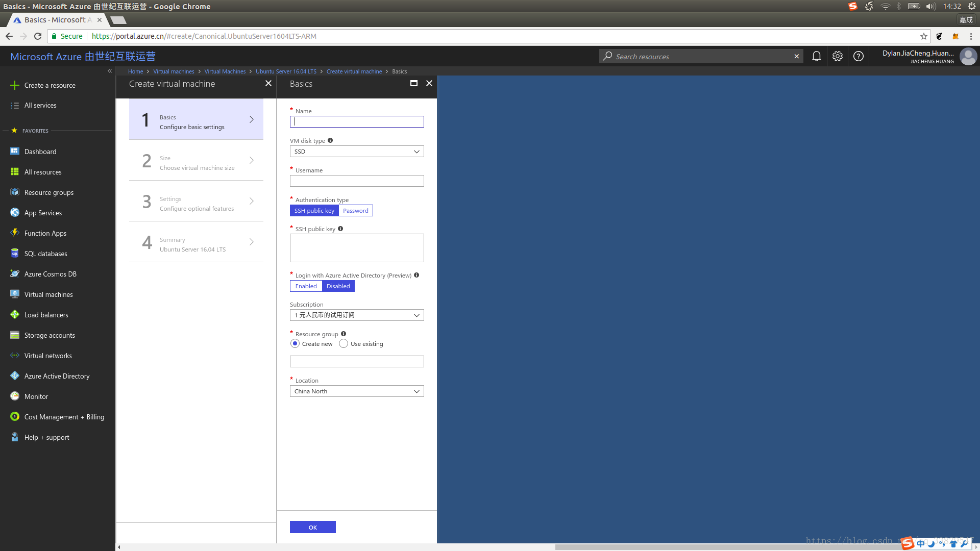Collapse the left sidebar menu
Image resolution: width=980 pixels, height=551 pixels.
pyautogui.click(x=110, y=71)
